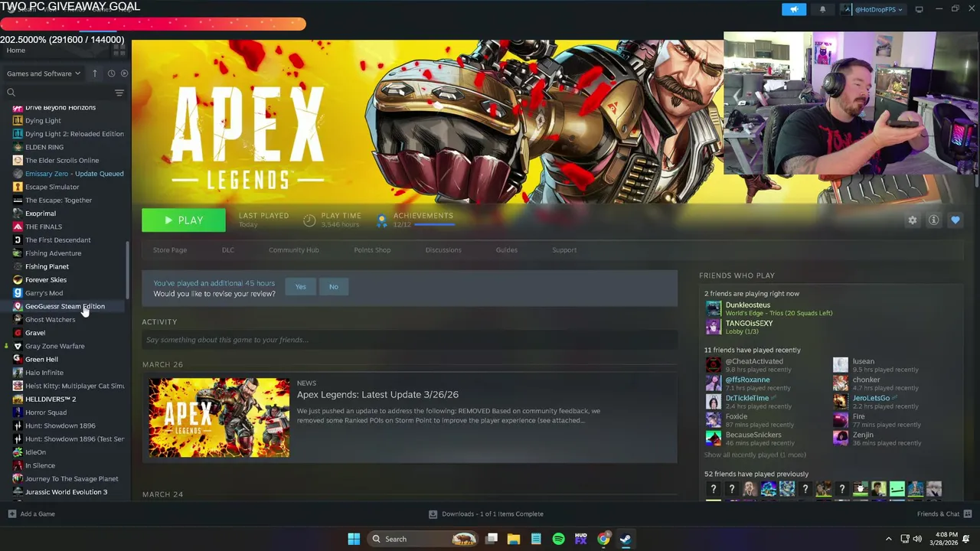Open friend Dunkleosteus profile

click(747, 305)
